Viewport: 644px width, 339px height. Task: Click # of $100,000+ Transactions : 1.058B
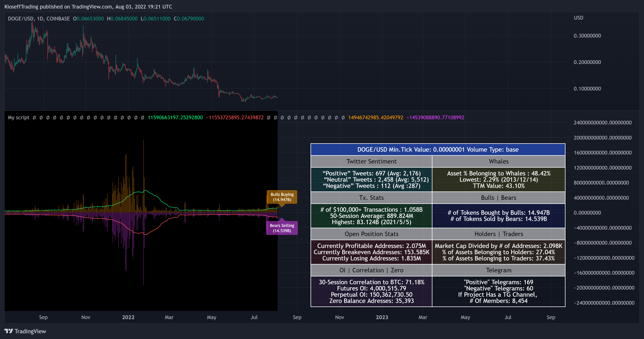coord(371,210)
